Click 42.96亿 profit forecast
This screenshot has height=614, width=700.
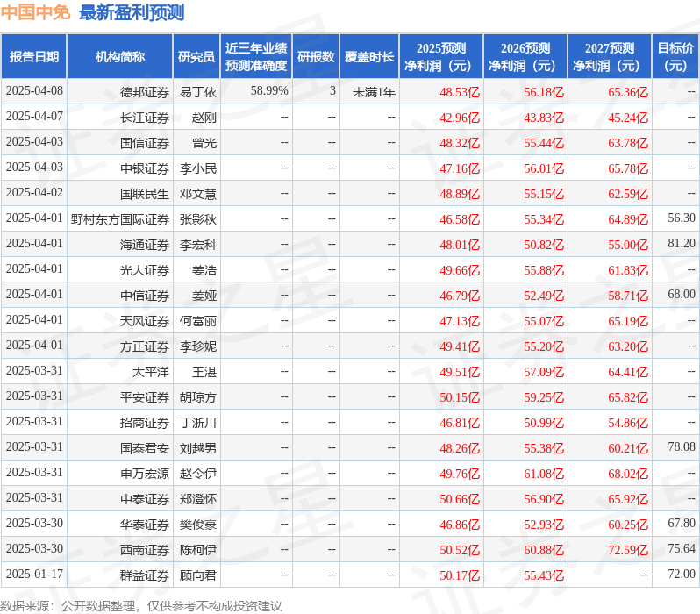(x=460, y=118)
